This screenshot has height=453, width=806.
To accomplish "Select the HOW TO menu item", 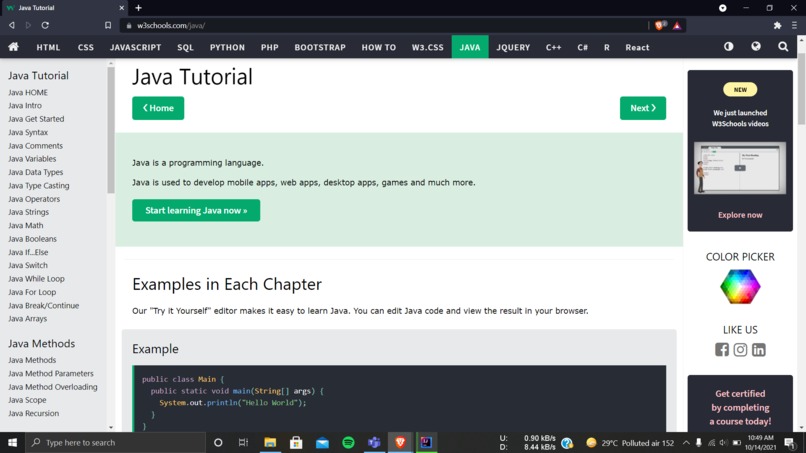I will (379, 47).
